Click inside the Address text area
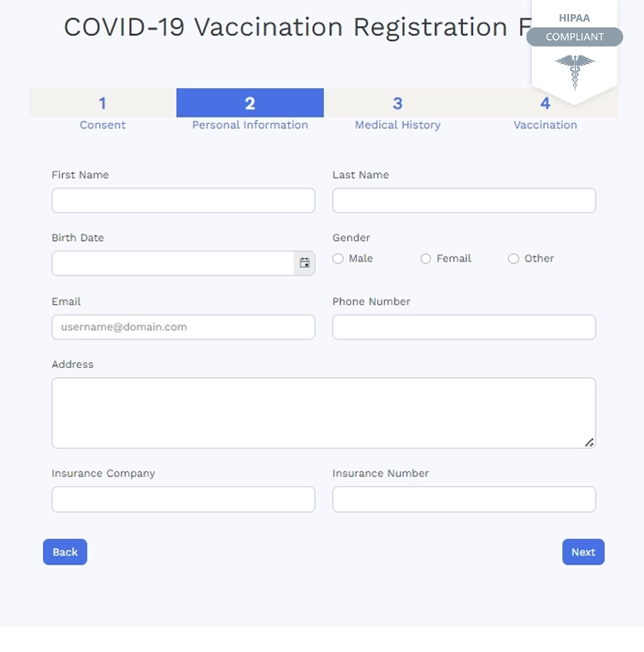The height and width of the screenshot is (652, 644). click(x=323, y=413)
